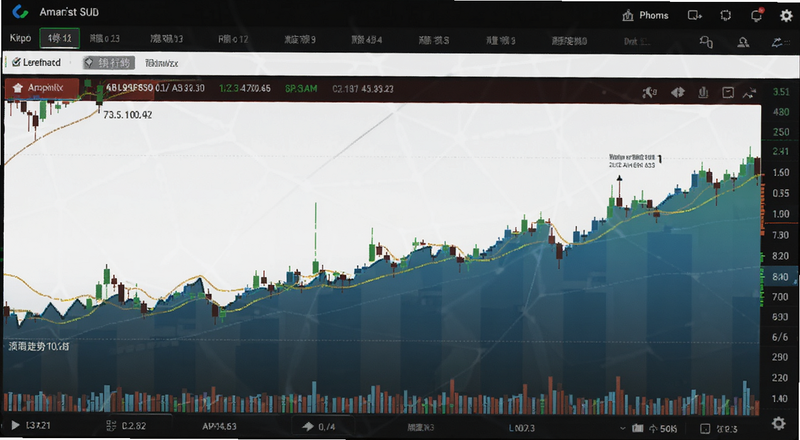Click the green and blue app logo

click(20, 12)
